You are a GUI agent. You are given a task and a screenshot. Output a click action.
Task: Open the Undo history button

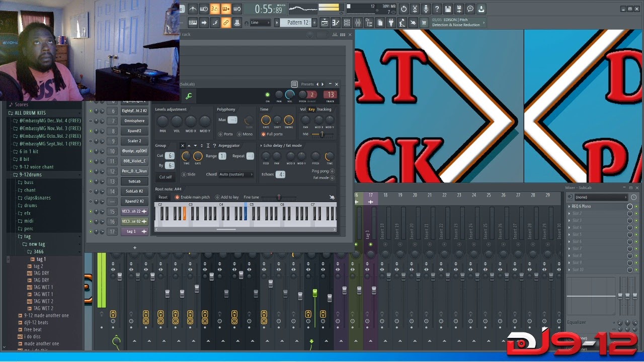tap(404, 9)
